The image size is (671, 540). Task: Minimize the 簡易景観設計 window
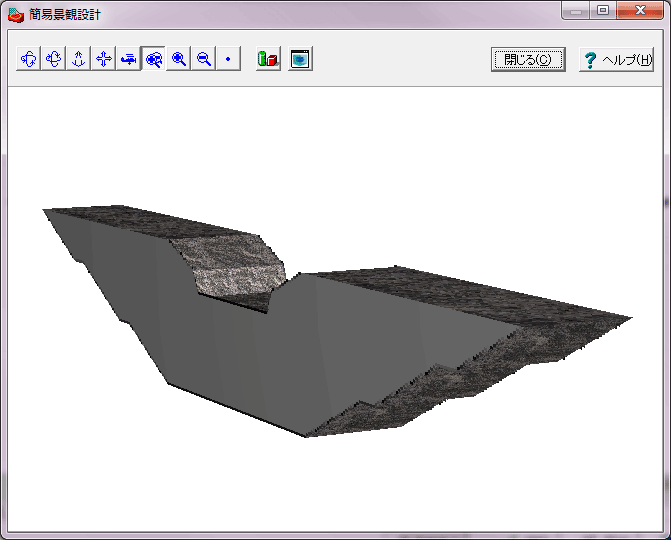[576, 10]
